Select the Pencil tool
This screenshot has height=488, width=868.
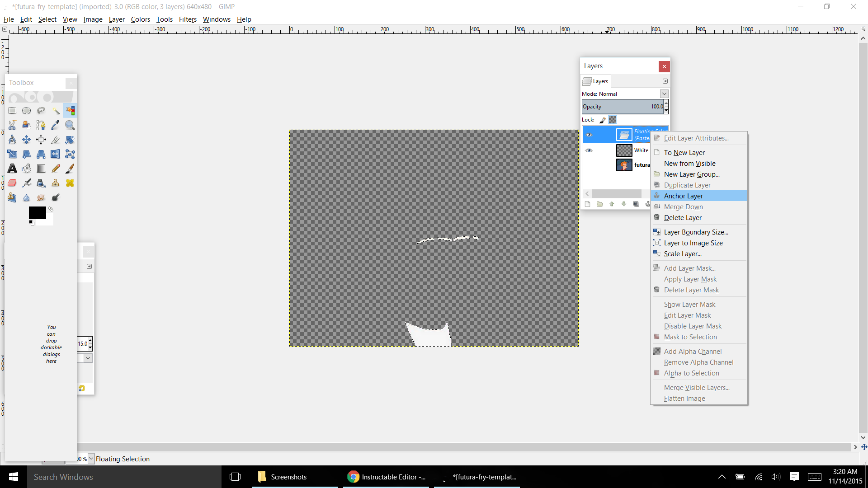56,169
